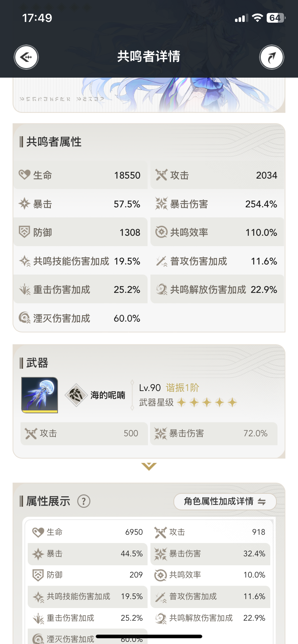Image resolution: width=298 pixels, height=644 pixels.
Task: Tap the 暴击 57.5% star icon
Action: (x=24, y=204)
